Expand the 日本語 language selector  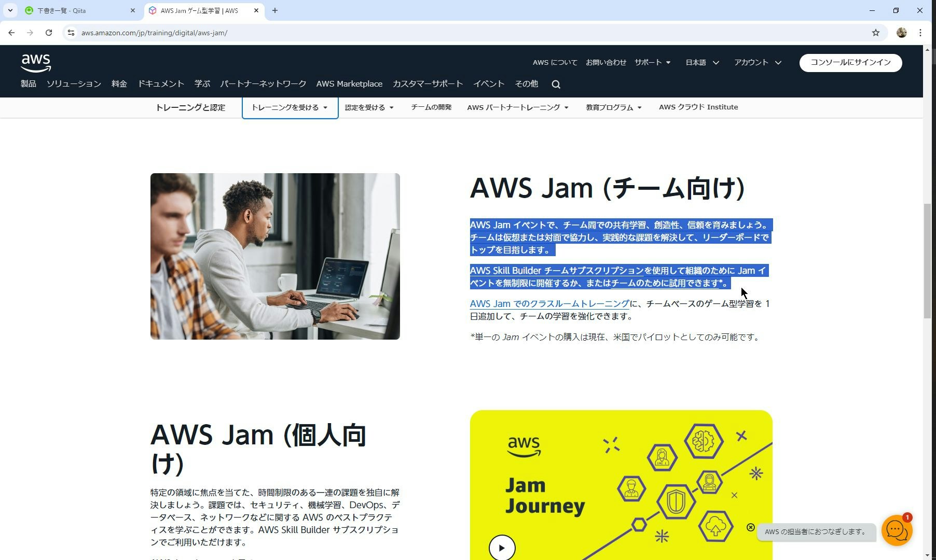[702, 62]
